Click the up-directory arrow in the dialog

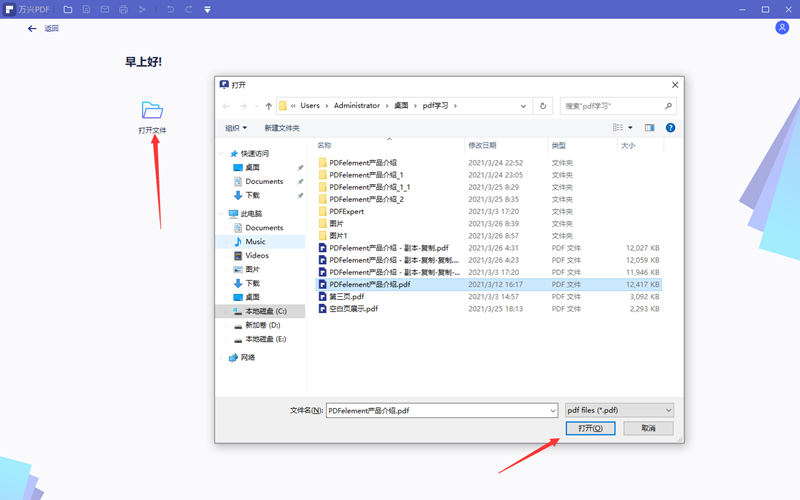pos(268,106)
